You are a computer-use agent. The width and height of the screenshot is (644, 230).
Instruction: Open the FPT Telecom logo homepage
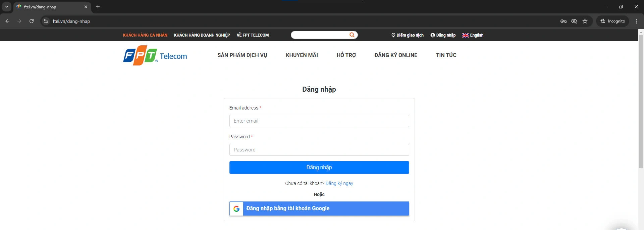click(x=155, y=56)
